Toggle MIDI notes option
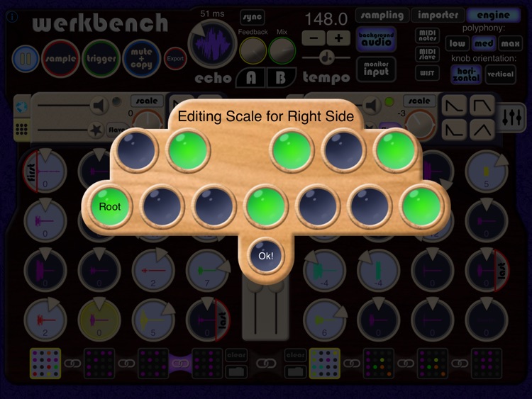The width and height of the screenshot is (532, 399). 428,35
